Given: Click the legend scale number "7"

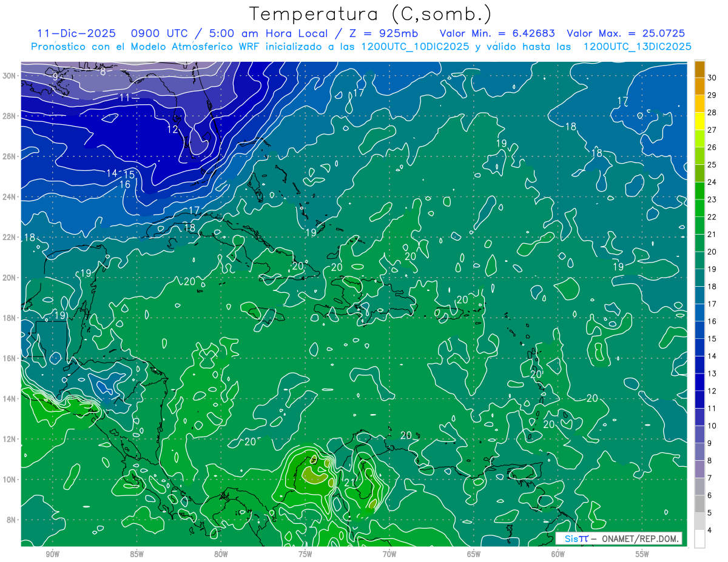Looking at the screenshot, I should (710, 478).
